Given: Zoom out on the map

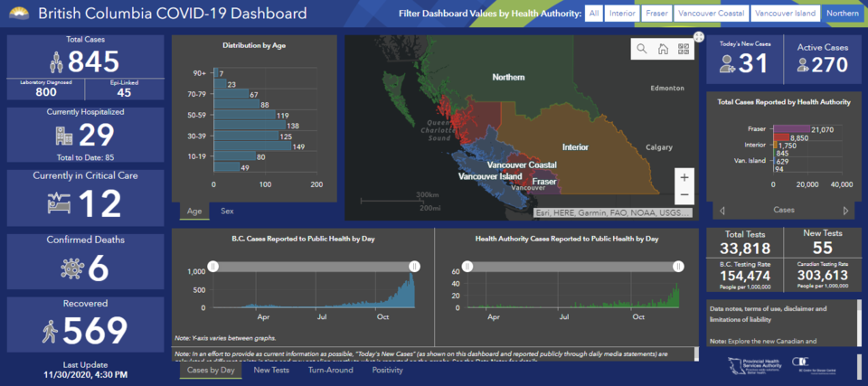Looking at the screenshot, I should pos(684,195).
